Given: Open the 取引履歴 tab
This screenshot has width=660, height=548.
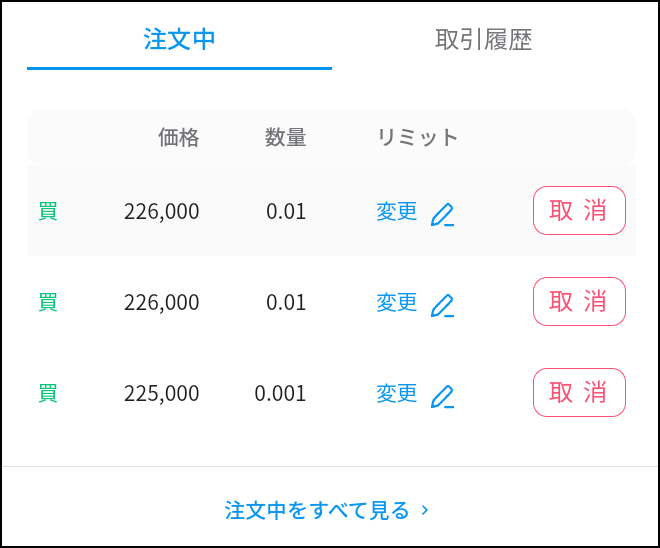Looking at the screenshot, I should [x=483, y=40].
